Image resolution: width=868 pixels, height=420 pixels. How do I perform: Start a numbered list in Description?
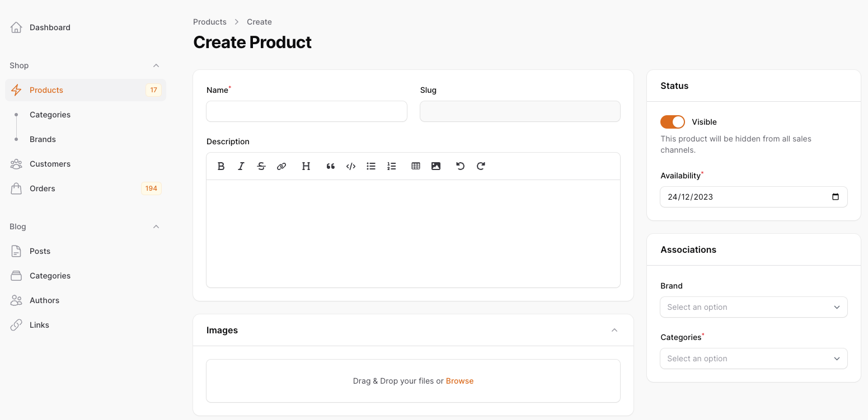click(391, 166)
